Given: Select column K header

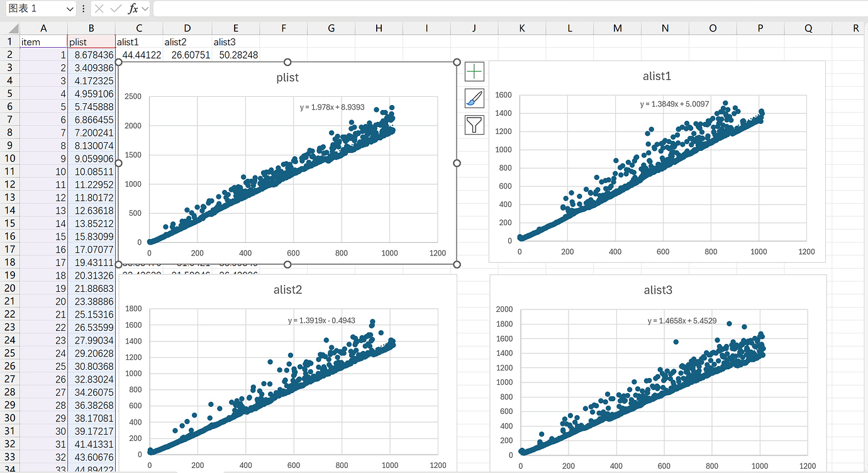Looking at the screenshot, I should coord(522,28).
